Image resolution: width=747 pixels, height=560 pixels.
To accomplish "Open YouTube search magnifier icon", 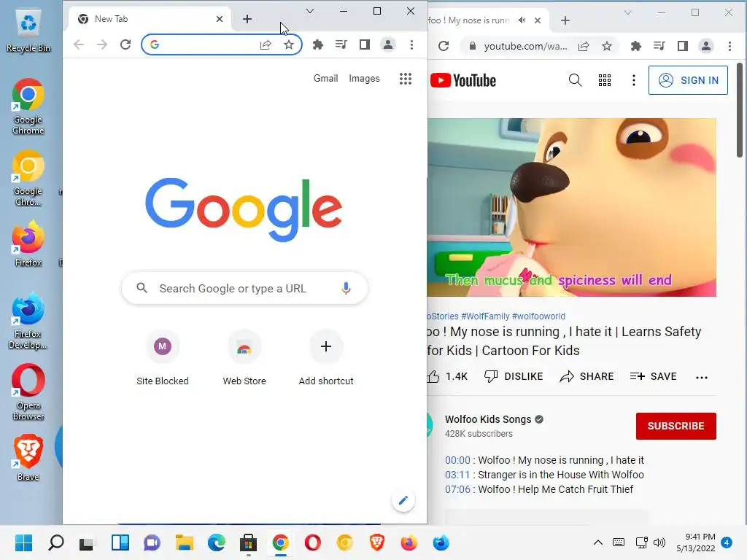I will pyautogui.click(x=576, y=80).
